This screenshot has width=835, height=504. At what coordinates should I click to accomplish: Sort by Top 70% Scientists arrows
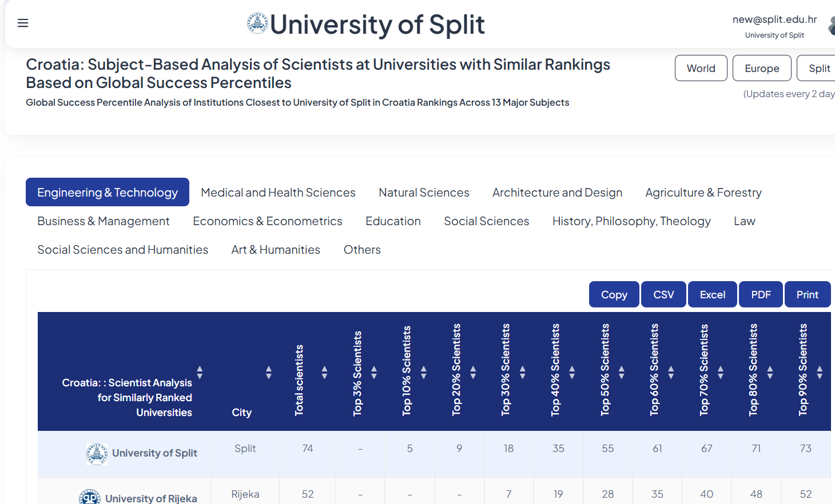pos(721,373)
